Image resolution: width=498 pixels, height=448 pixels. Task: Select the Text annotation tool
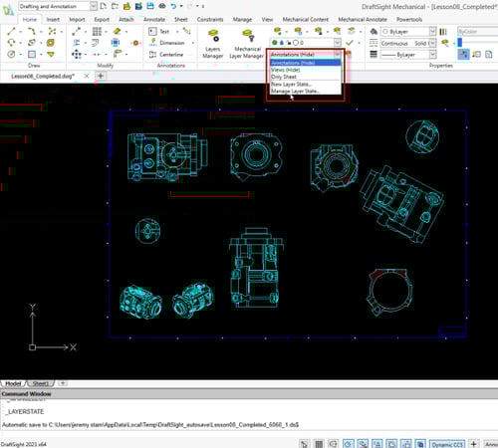(160, 32)
